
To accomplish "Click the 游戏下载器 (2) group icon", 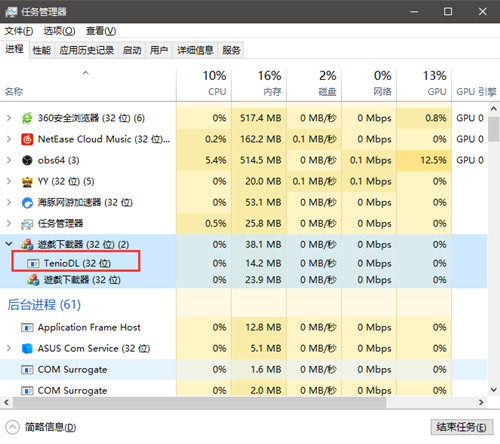I will point(27,245).
